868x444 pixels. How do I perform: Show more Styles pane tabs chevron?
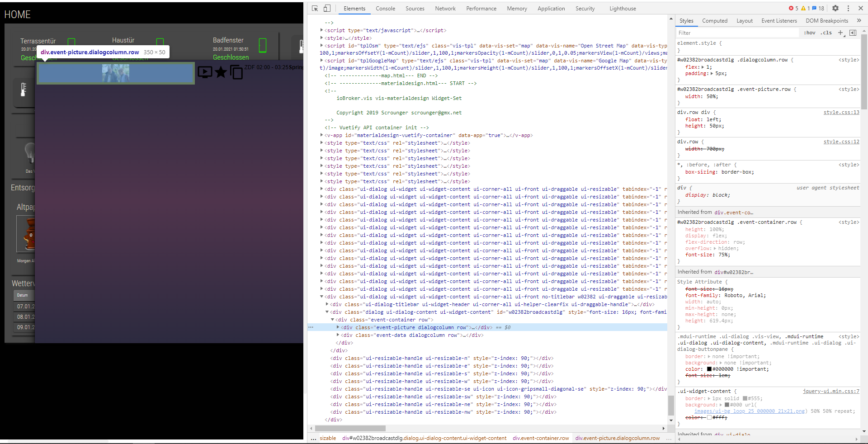pos(859,20)
